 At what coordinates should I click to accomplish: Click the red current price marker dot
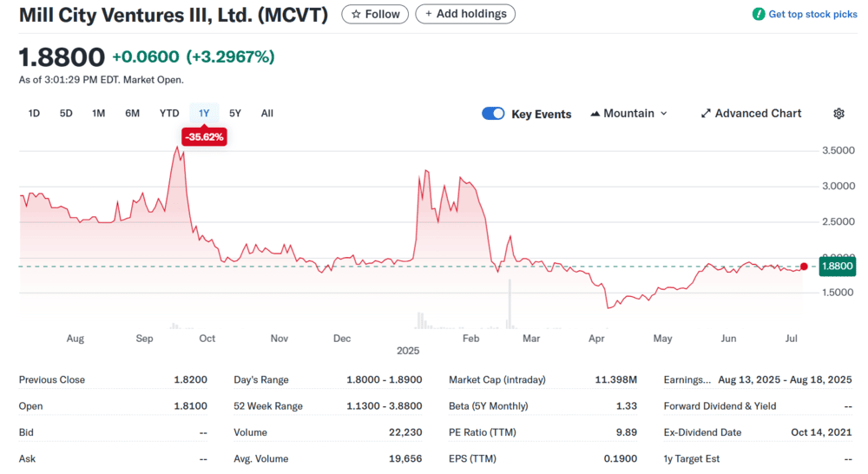pyautogui.click(x=804, y=267)
